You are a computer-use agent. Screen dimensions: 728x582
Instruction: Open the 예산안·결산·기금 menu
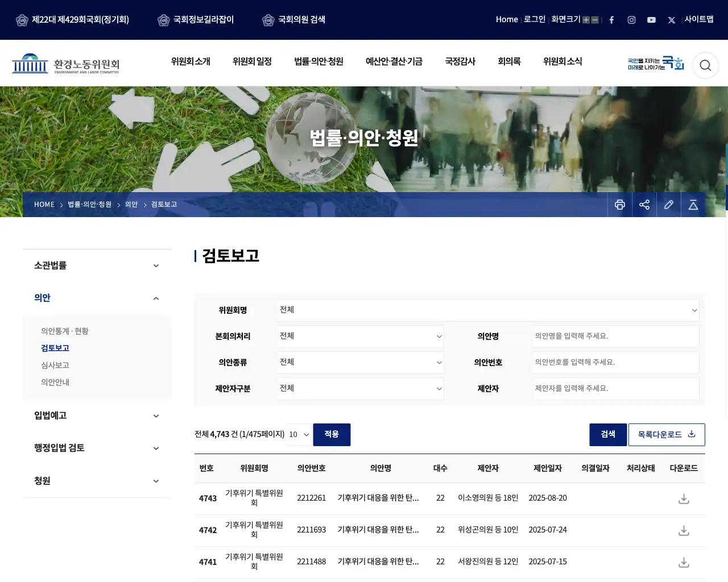coord(394,61)
